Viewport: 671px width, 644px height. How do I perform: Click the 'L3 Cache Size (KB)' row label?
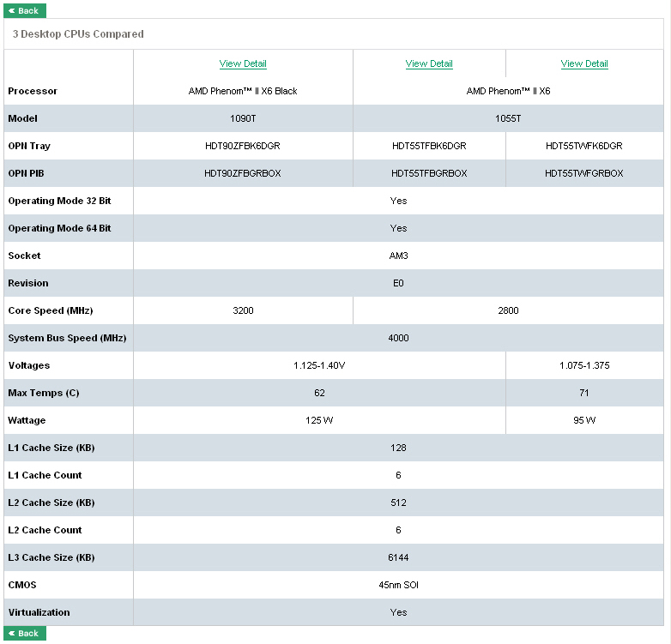[x=51, y=557]
